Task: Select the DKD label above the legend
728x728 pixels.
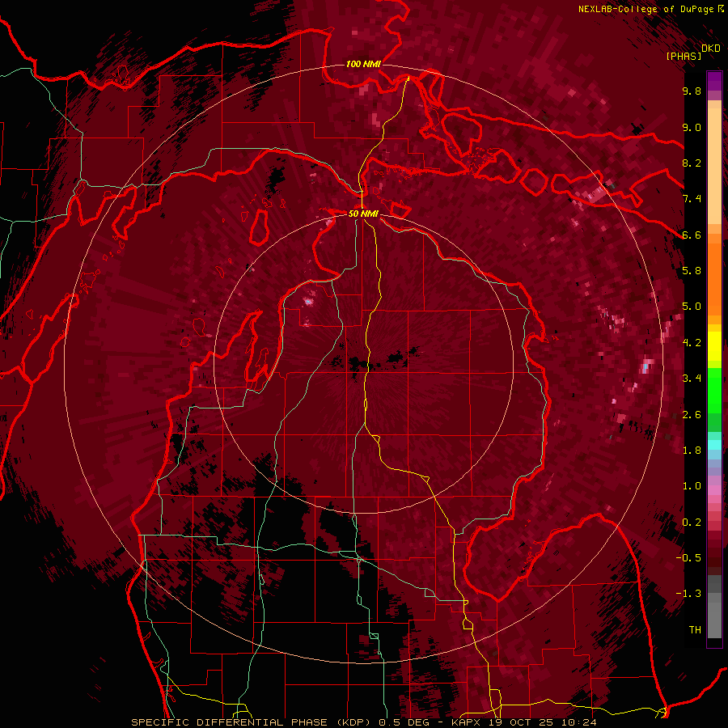Action: 711,49
